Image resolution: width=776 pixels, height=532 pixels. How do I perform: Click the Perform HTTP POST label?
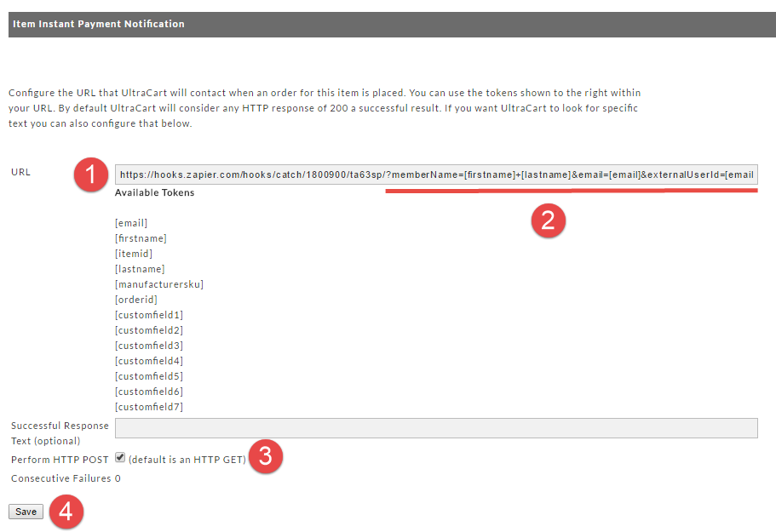coord(60,460)
